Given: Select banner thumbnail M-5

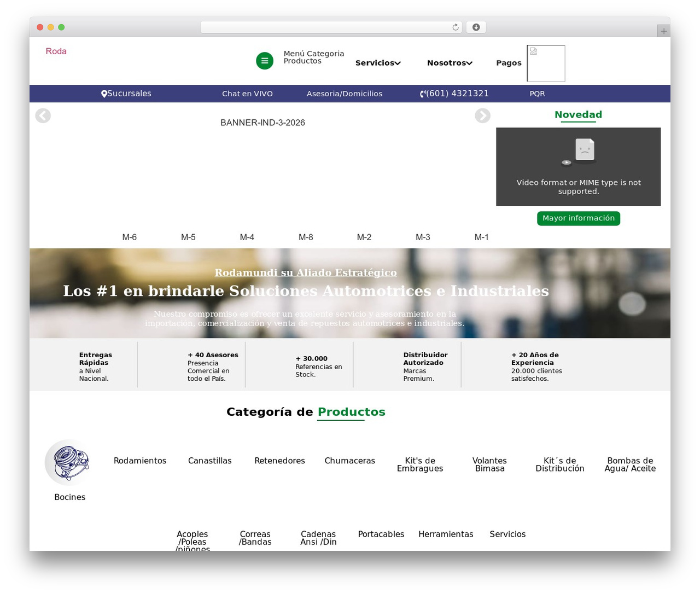Looking at the screenshot, I should click(x=188, y=237).
